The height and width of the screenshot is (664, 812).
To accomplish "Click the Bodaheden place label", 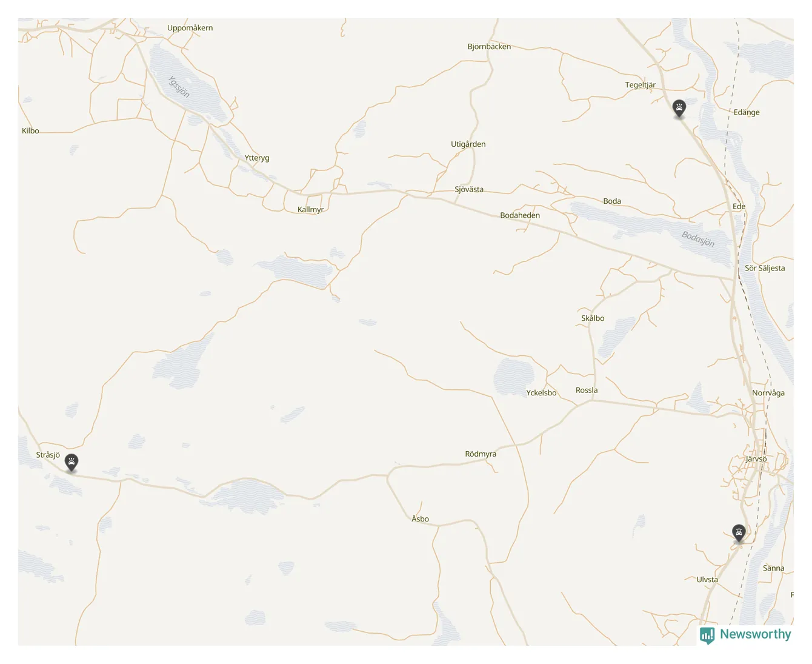I will (x=520, y=215).
